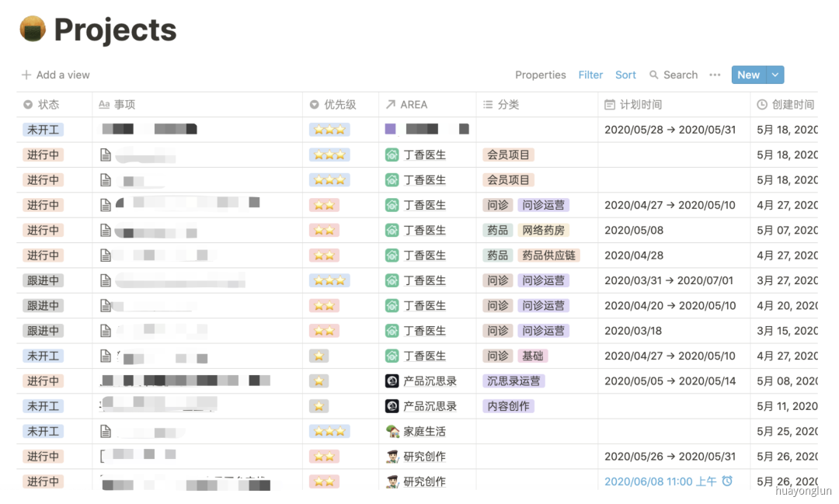Click the 网络药房 category tag
The image size is (839, 504).
point(543,231)
